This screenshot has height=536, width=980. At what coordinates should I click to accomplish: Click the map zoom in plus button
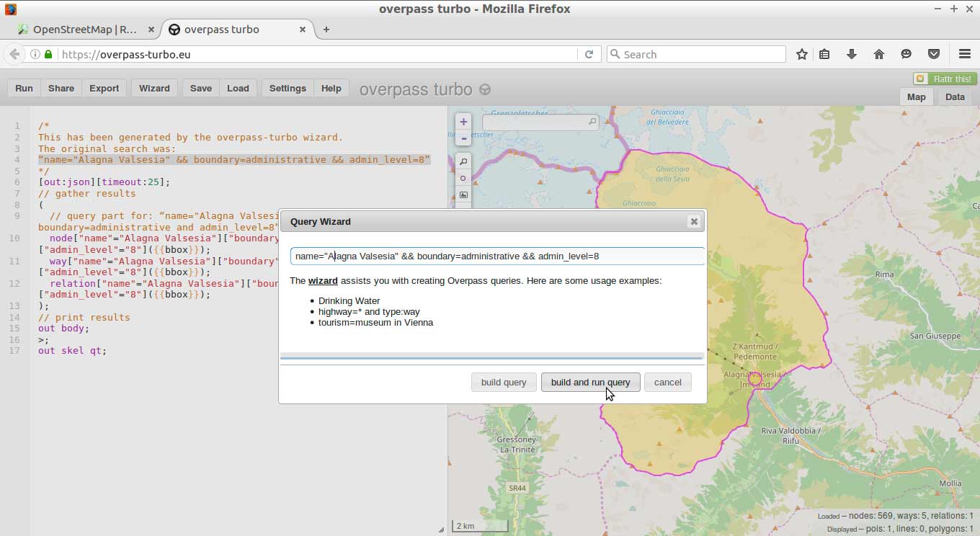coord(463,122)
